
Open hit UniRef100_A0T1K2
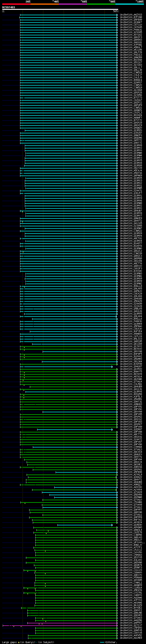coord(131,35)
